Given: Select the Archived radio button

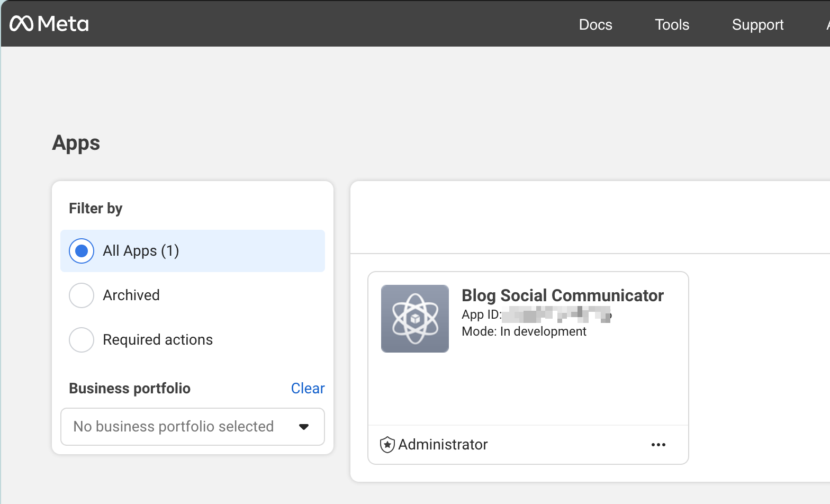Looking at the screenshot, I should 82,295.
